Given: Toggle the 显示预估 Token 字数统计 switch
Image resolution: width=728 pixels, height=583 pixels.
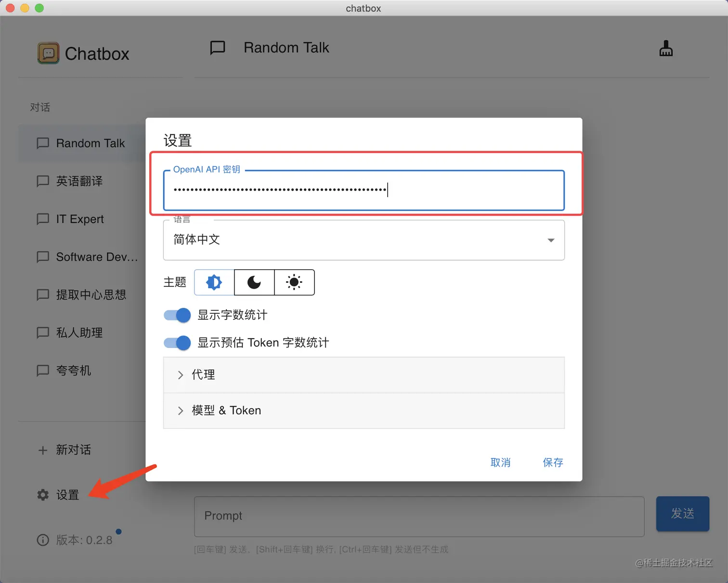Looking at the screenshot, I should (177, 343).
